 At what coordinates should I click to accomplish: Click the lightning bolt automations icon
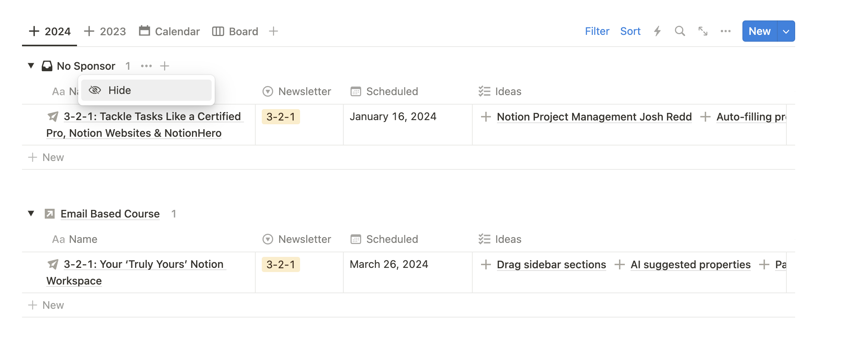657,31
